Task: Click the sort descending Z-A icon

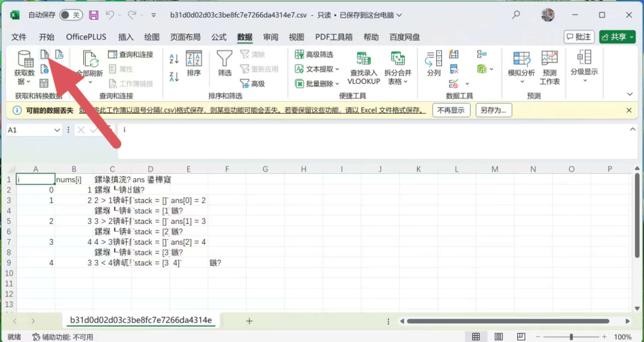Action: pos(174,76)
